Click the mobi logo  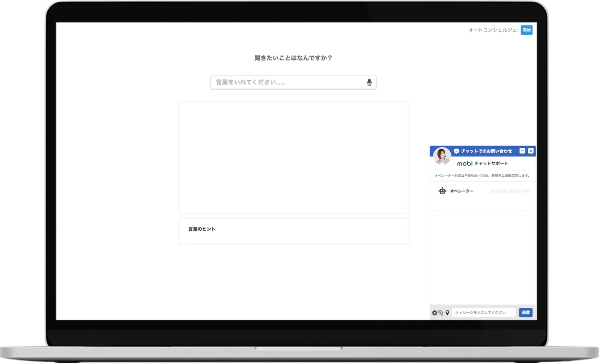(x=465, y=163)
